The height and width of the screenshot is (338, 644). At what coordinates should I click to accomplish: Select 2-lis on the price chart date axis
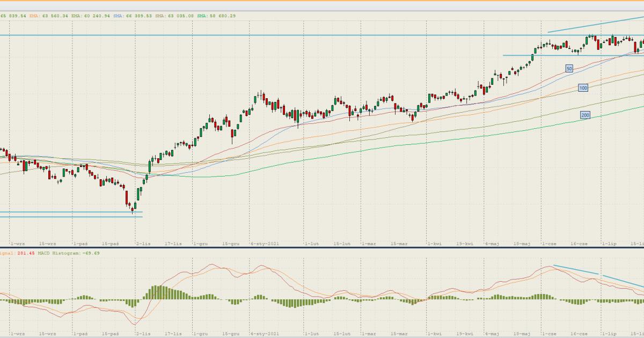click(144, 243)
